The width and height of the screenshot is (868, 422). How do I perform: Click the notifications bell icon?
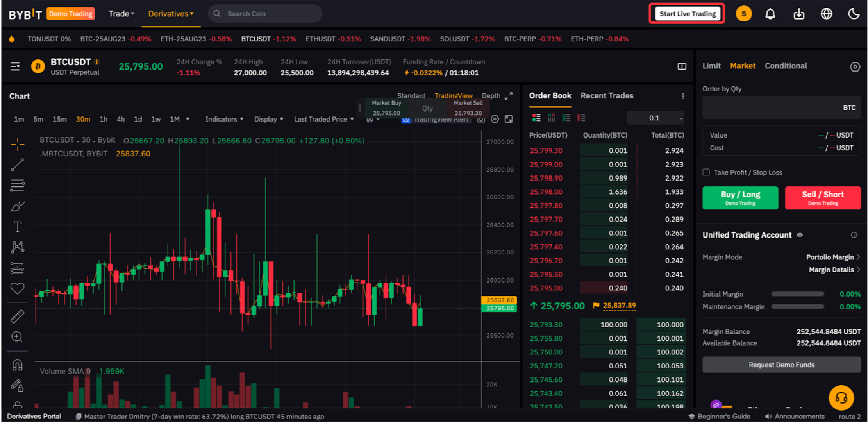(770, 14)
